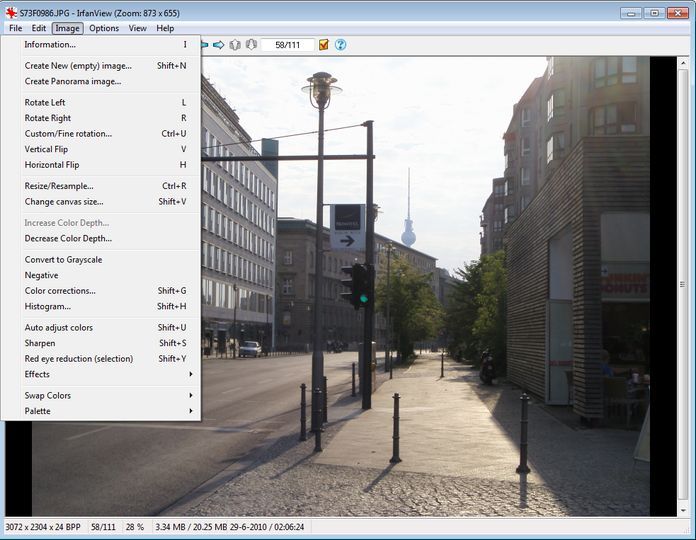Image resolution: width=696 pixels, height=540 pixels.
Task: Select Change canvas size...
Action: [106, 201]
